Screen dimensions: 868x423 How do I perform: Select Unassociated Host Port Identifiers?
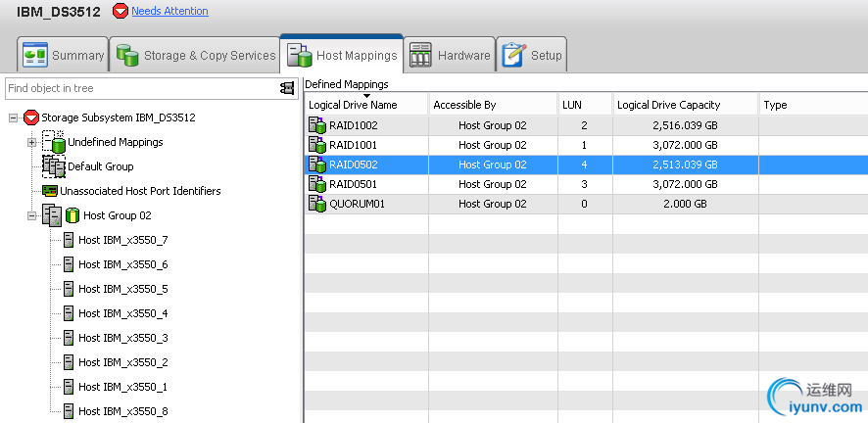point(140,191)
